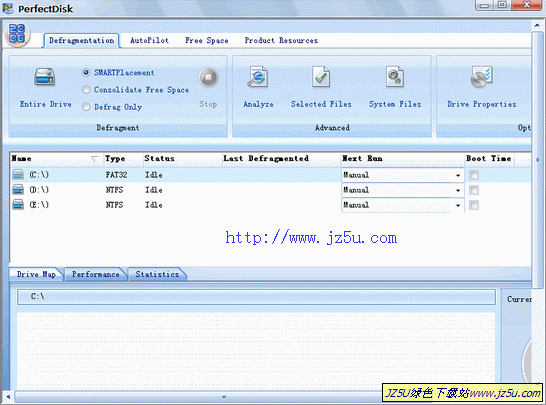Viewport: 546px width, 405px height.
Task: Click NTFS type of drive E:\
Action: (114, 205)
